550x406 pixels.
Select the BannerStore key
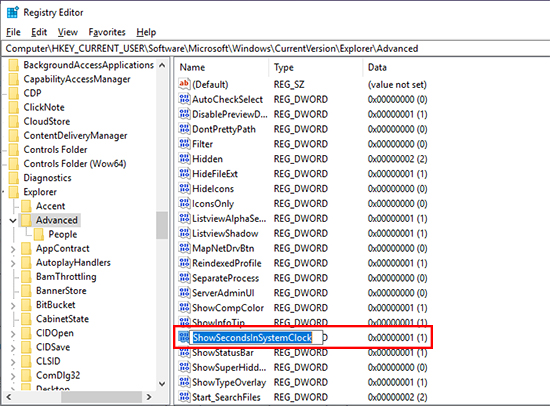coord(61,291)
